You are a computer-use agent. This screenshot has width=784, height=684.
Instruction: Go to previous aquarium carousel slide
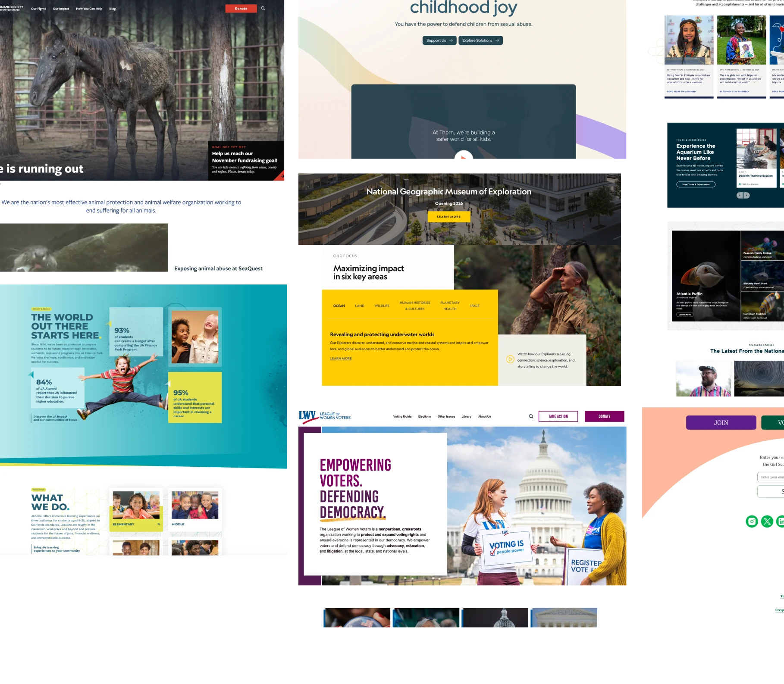740,196
